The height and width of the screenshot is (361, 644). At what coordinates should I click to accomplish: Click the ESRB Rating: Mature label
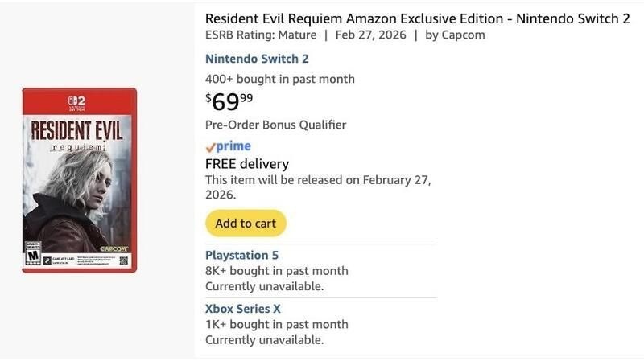click(260, 35)
